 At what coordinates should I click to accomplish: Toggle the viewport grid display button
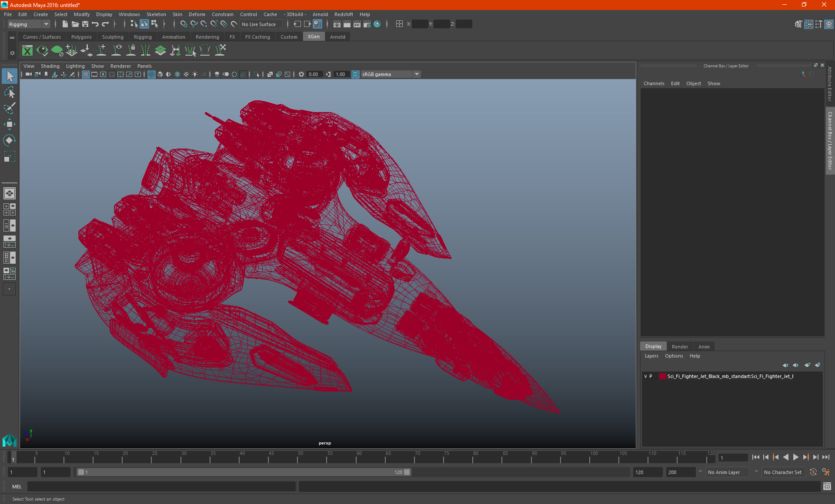[86, 74]
